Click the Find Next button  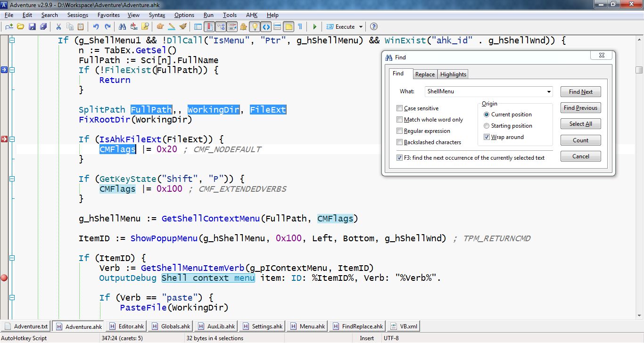(580, 91)
